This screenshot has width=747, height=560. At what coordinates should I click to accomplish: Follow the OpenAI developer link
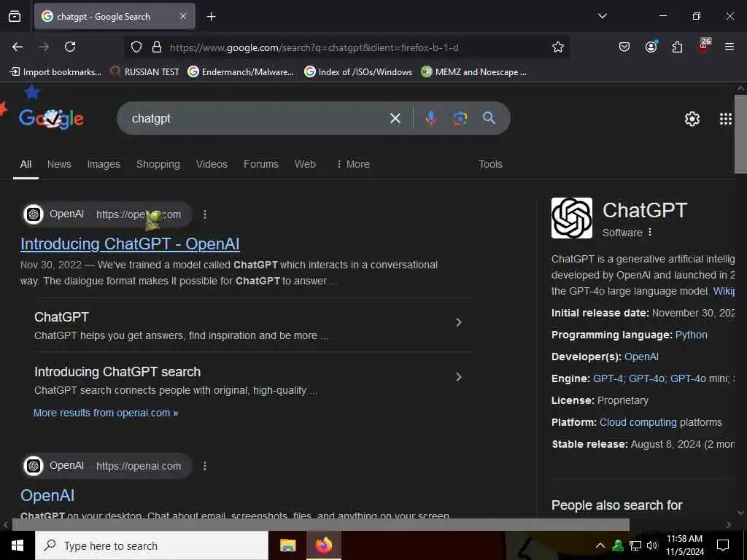click(641, 357)
